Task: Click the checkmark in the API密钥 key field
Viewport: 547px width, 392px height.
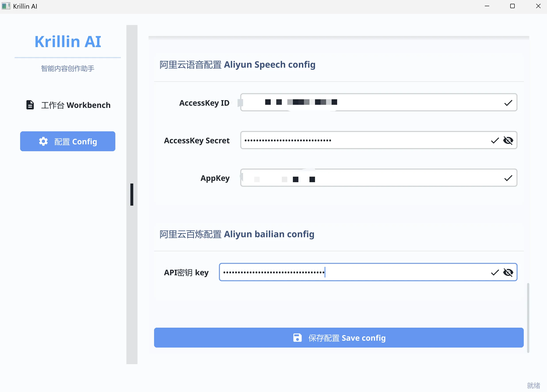Action: pos(495,272)
